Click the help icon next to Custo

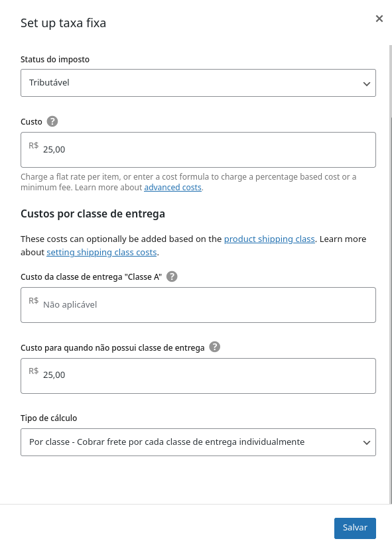[52, 121]
